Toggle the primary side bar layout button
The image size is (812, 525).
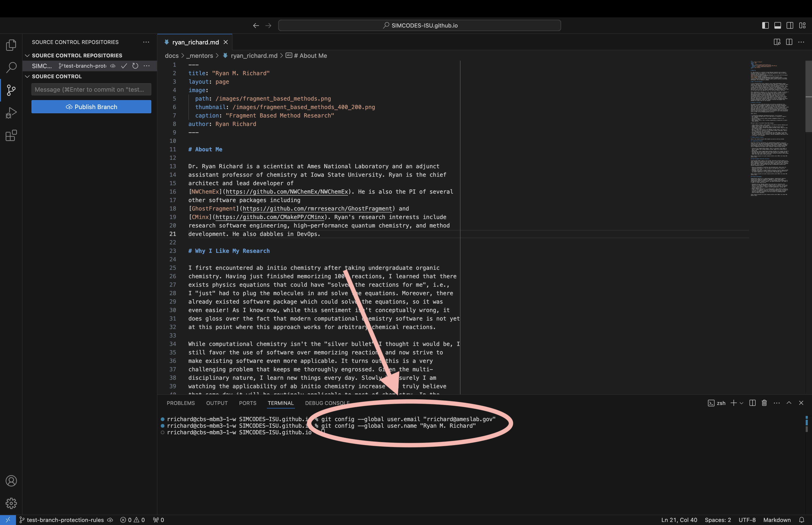pos(765,26)
